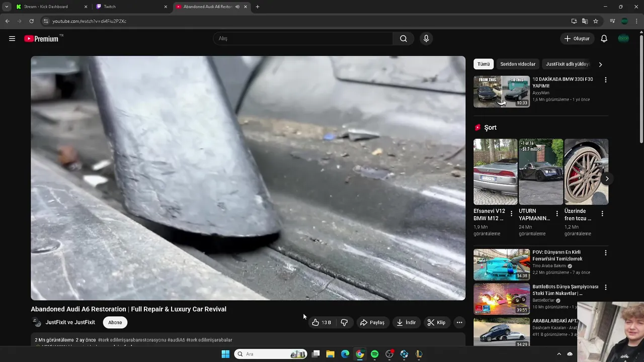Click Chrome install app icon in address bar
This screenshot has width=644, height=362.
point(574,21)
